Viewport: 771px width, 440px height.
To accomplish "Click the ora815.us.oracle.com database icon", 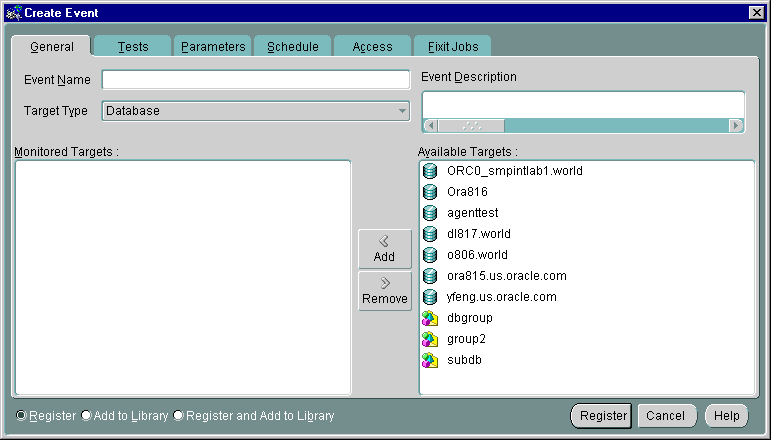I will [430, 276].
